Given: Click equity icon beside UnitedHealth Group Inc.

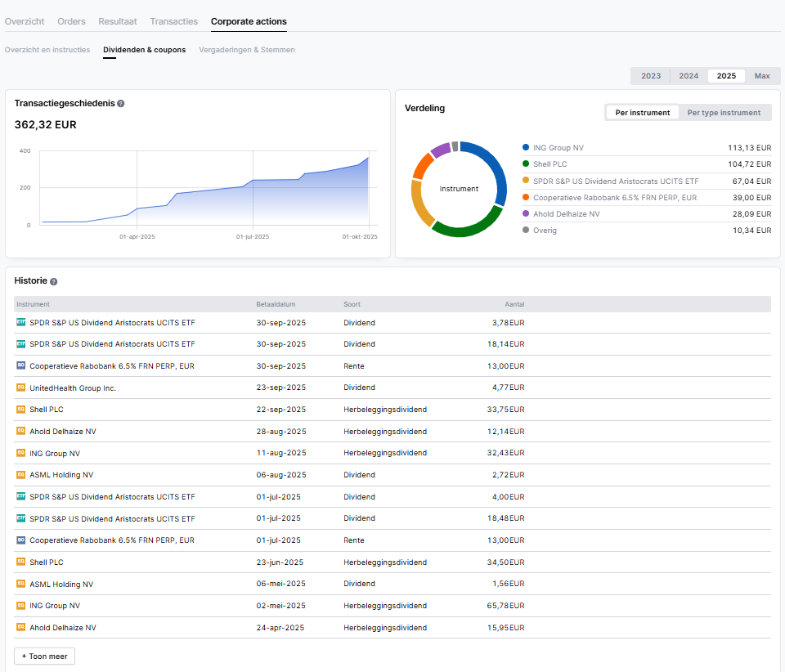Looking at the screenshot, I should pos(21,388).
